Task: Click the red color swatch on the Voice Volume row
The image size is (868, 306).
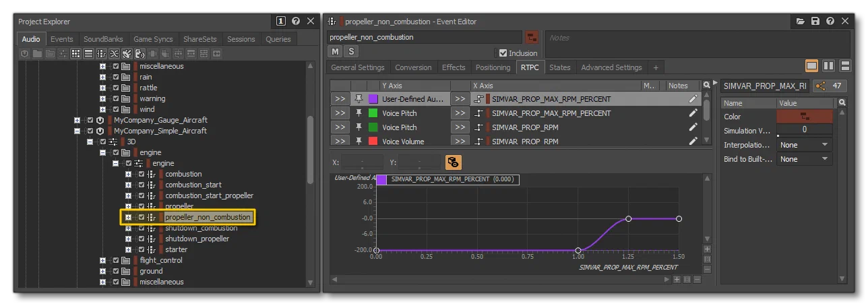Action: coord(373,142)
